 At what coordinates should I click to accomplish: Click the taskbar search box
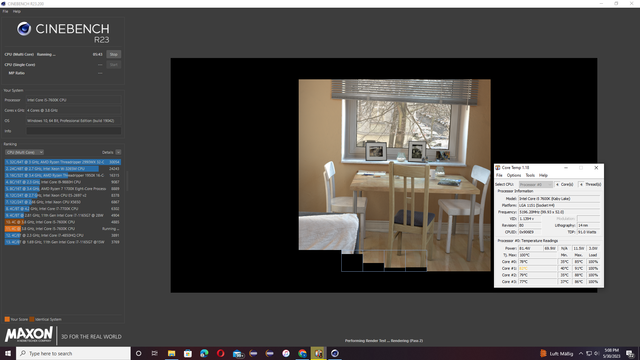pos(73,353)
